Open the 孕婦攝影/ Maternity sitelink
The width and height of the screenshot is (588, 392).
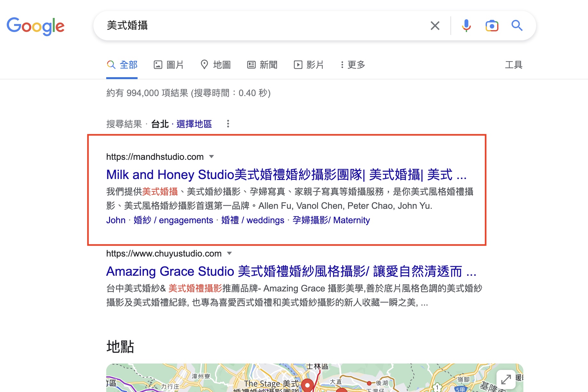click(x=331, y=220)
